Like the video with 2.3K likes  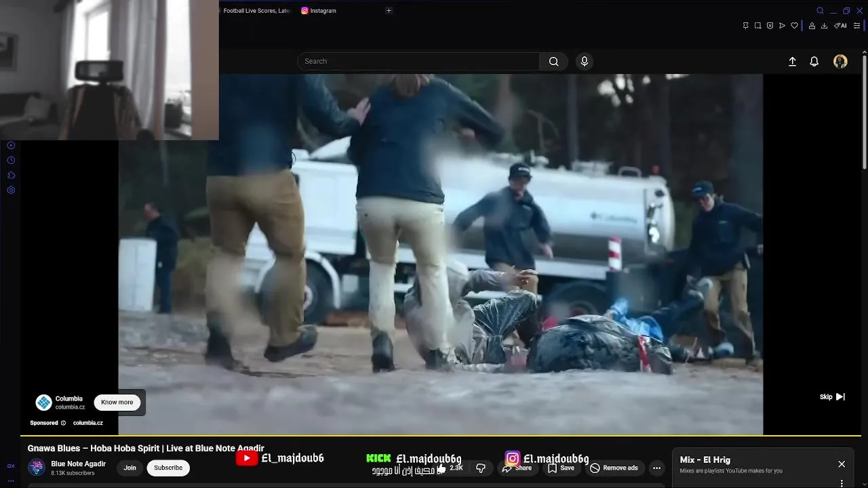click(450, 468)
